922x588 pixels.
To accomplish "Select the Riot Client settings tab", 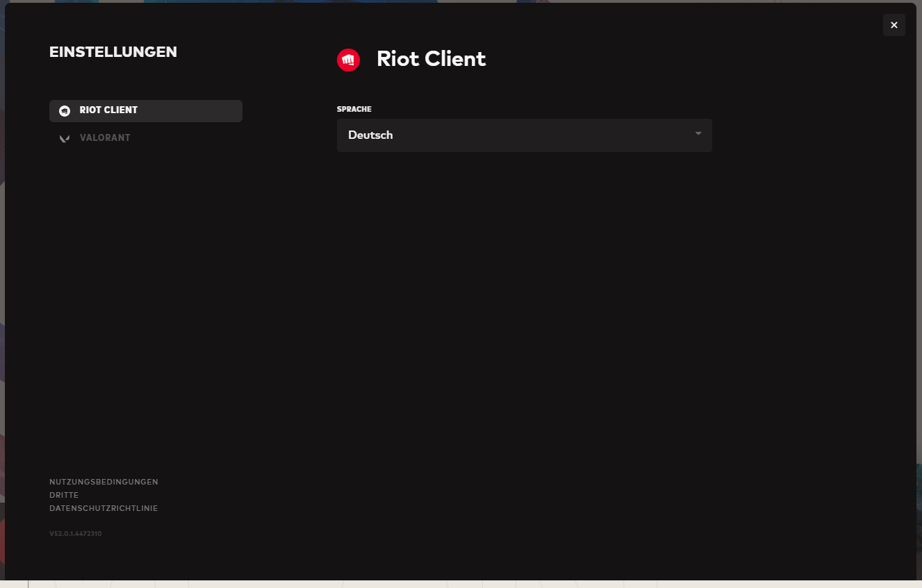I will [145, 110].
